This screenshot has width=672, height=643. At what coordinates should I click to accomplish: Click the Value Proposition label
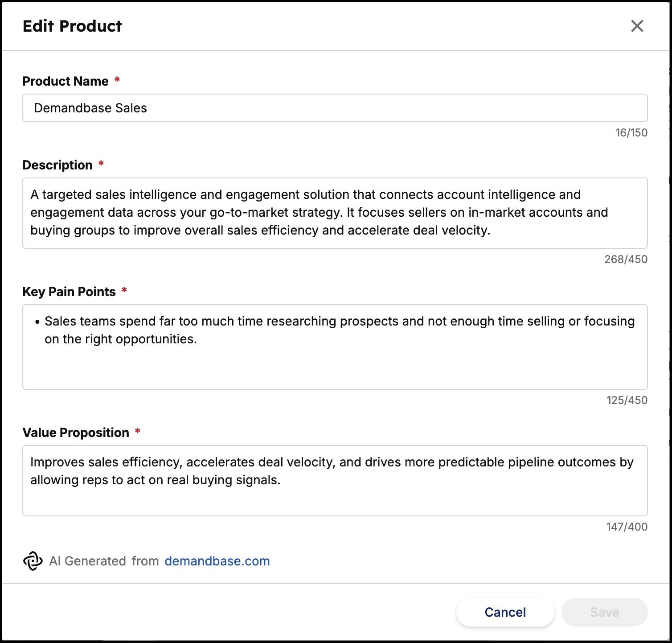pyautogui.click(x=76, y=433)
